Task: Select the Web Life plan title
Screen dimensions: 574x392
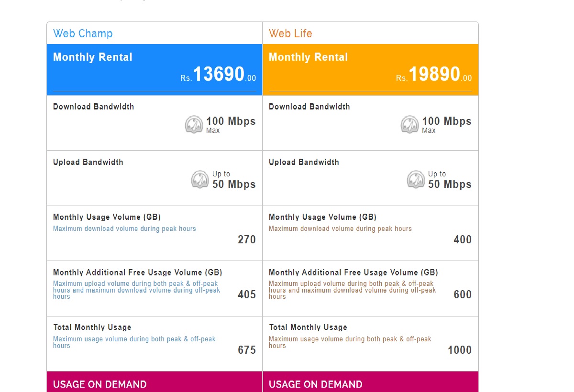Action: (x=290, y=33)
